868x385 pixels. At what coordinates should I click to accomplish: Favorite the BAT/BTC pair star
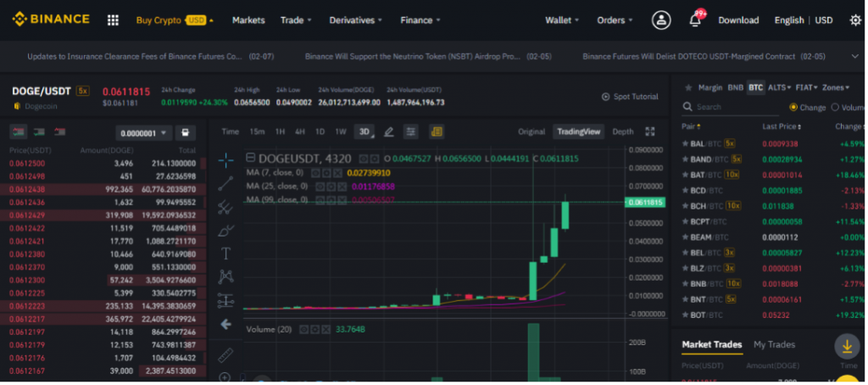tap(685, 175)
